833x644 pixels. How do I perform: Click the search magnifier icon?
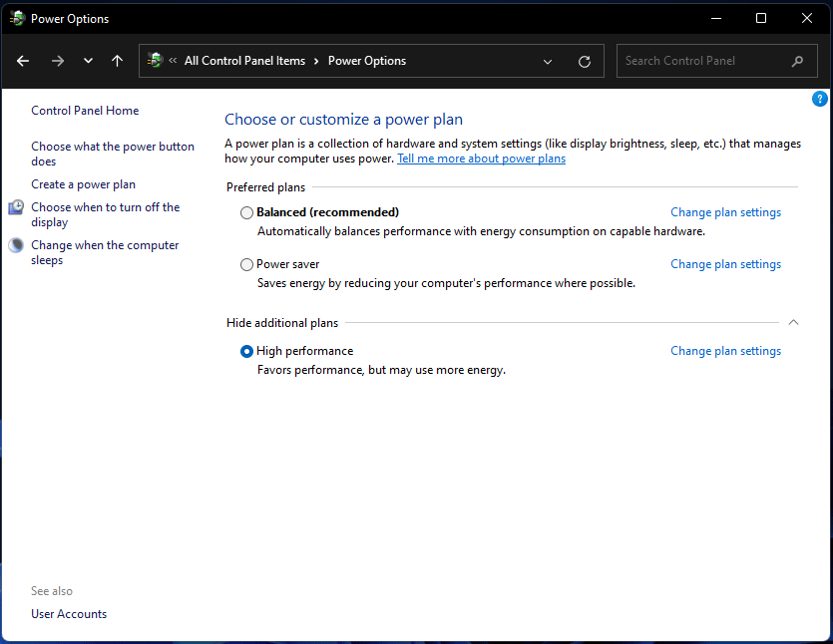point(797,62)
